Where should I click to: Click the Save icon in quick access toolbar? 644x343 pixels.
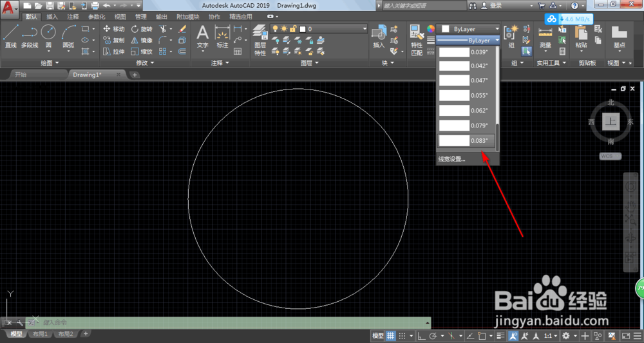[x=50, y=6]
